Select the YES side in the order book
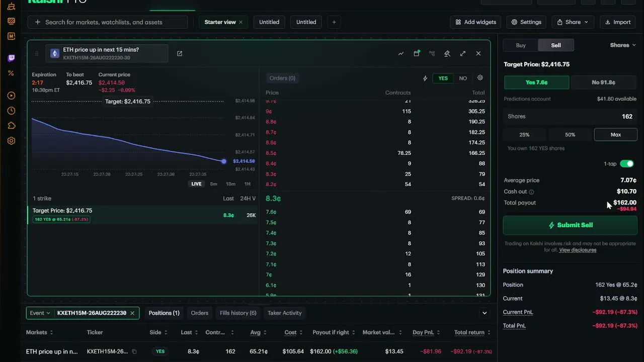The width and height of the screenshot is (644, 362). (443, 78)
